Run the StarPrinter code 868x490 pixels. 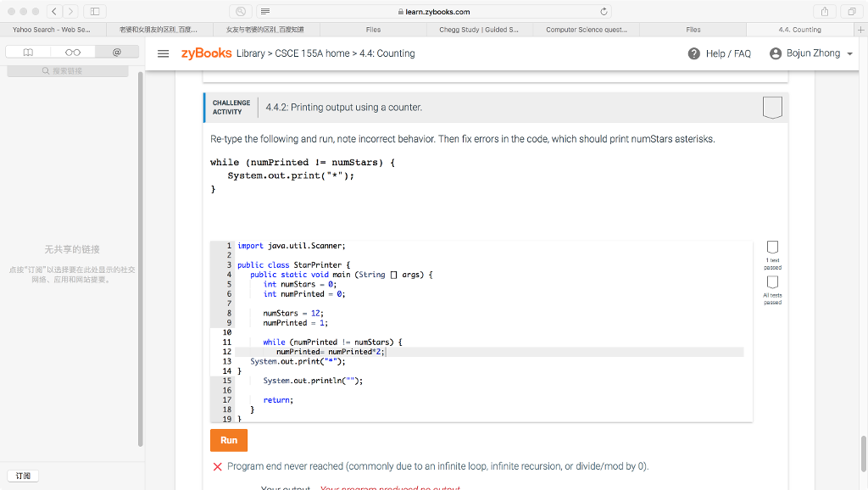pos(229,440)
